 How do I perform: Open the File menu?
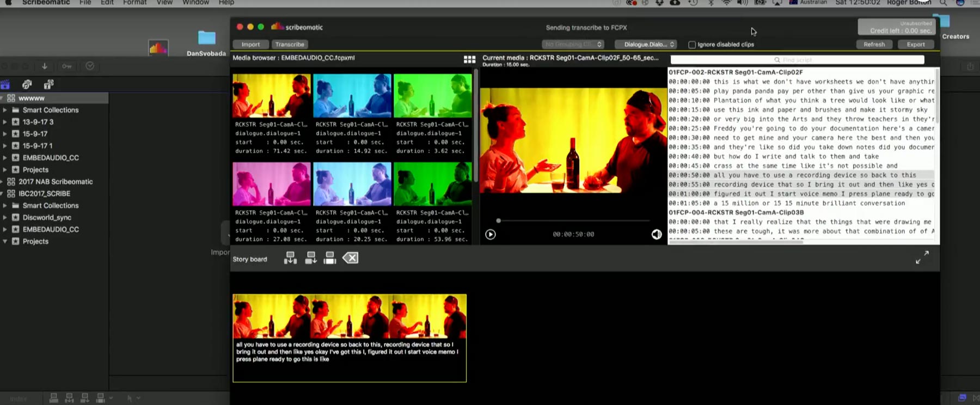coord(85,3)
